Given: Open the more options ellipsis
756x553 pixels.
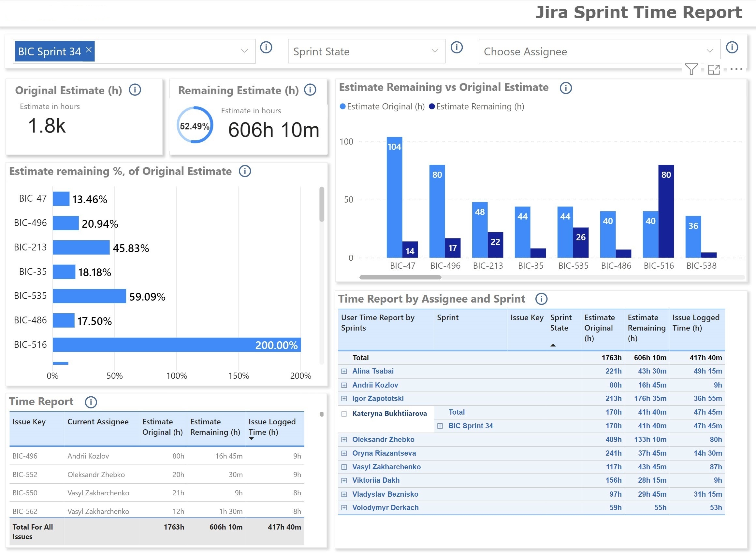Looking at the screenshot, I should click(736, 69).
